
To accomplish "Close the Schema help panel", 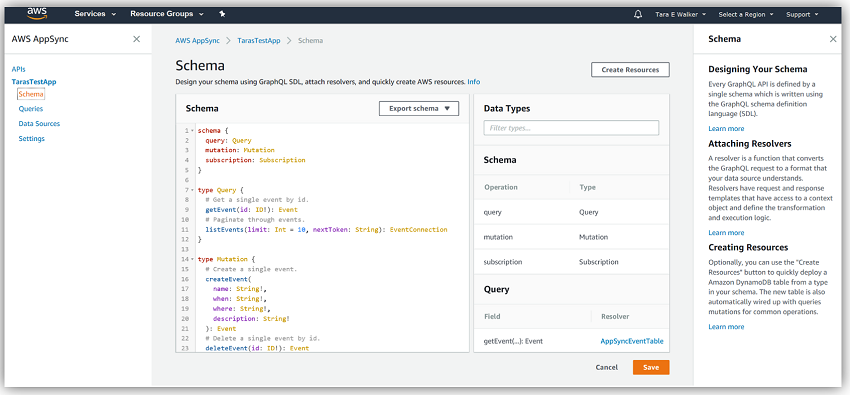I will 833,39.
